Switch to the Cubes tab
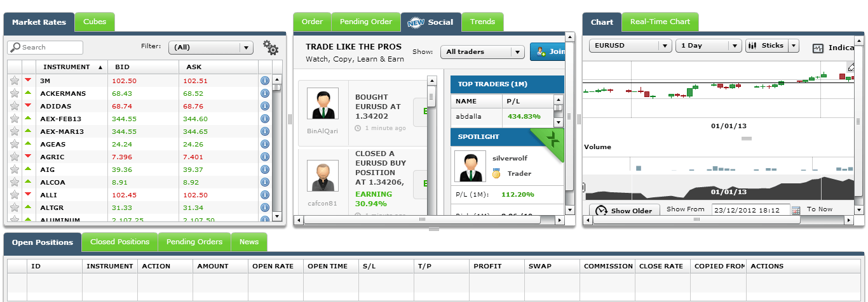Image resolution: width=868 pixels, height=302 pixels. click(95, 22)
